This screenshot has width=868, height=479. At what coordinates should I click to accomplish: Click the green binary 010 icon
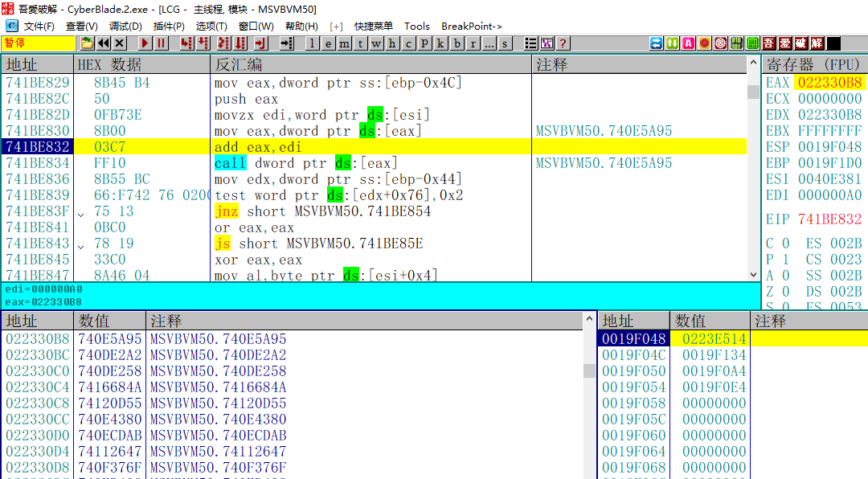click(x=736, y=43)
